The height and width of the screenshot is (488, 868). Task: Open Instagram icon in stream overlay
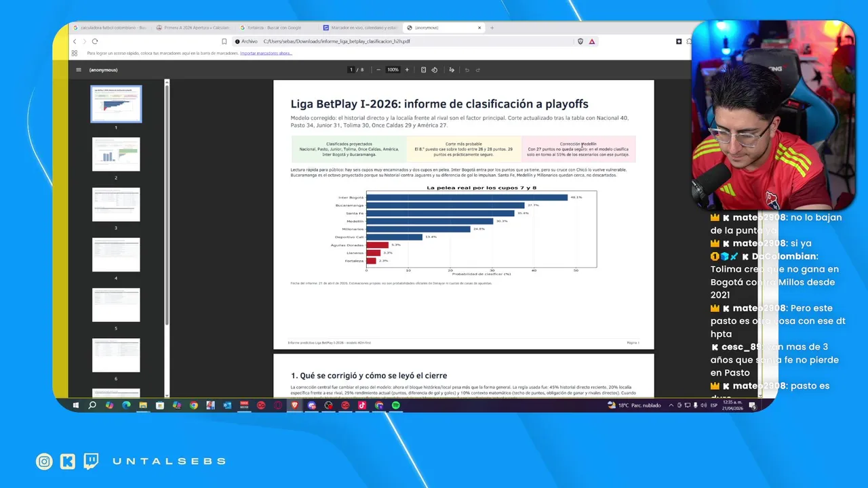click(44, 462)
